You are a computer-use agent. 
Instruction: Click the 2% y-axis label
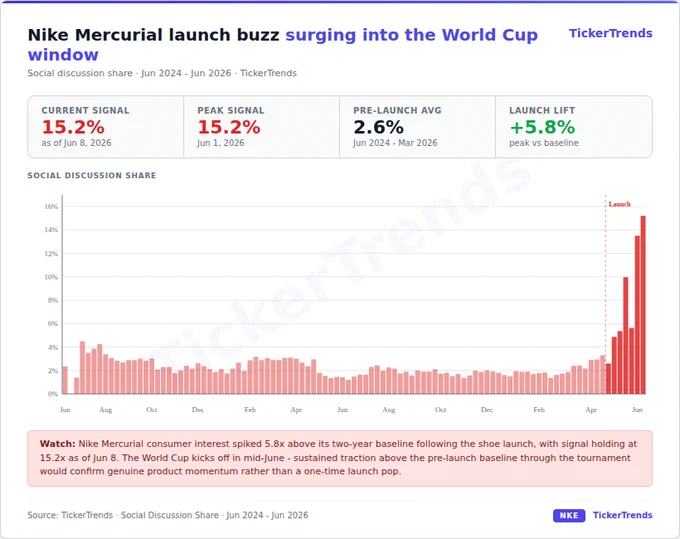point(52,371)
